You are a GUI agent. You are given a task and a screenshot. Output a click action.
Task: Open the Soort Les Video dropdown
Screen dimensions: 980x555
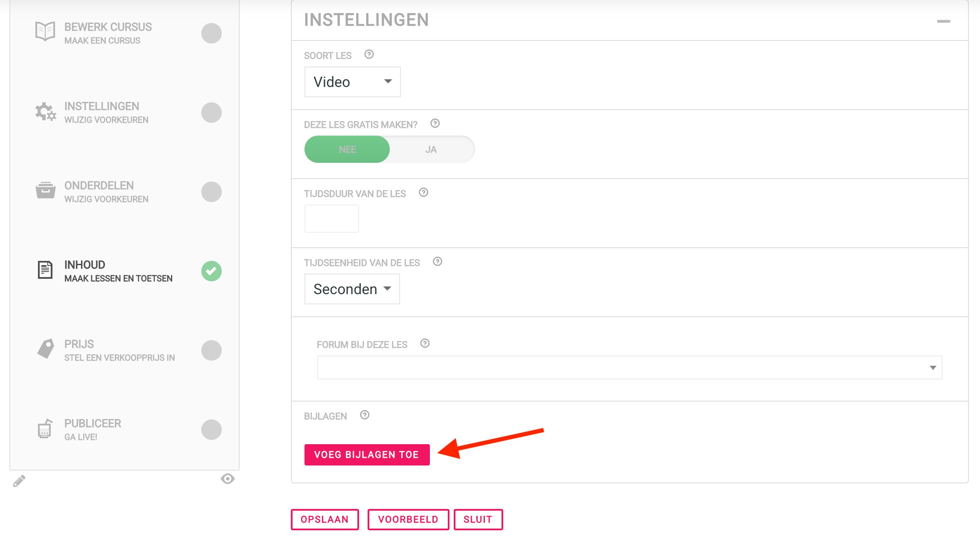353,82
